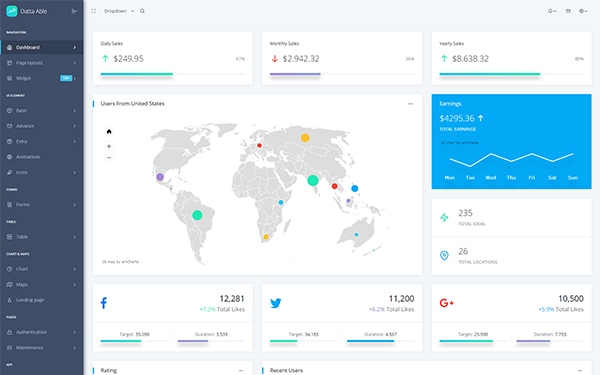
Task: Open Animations menu item
Action: pyautogui.click(x=42, y=157)
